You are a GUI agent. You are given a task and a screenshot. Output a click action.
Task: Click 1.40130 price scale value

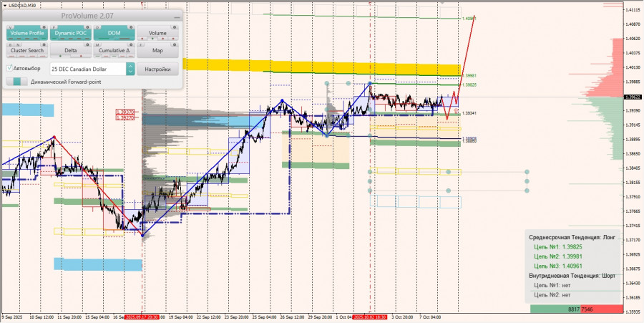(x=633, y=67)
